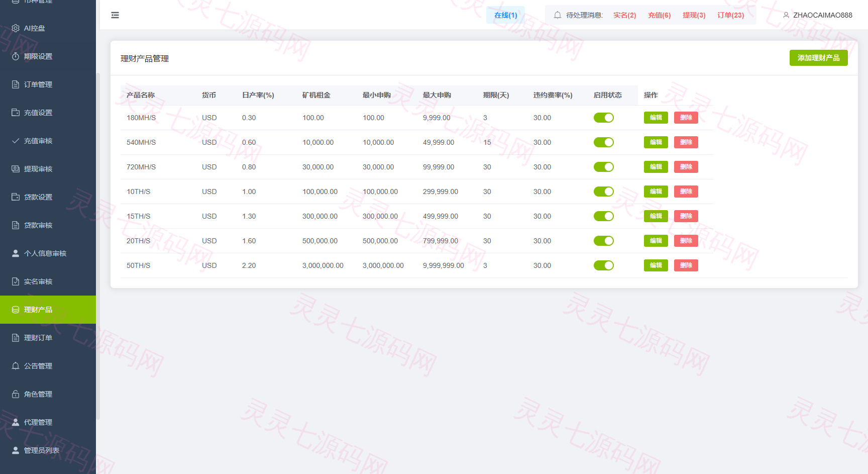The image size is (868, 474).
Task: Click the icon next to 理财订单
Action: click(16, 338)
